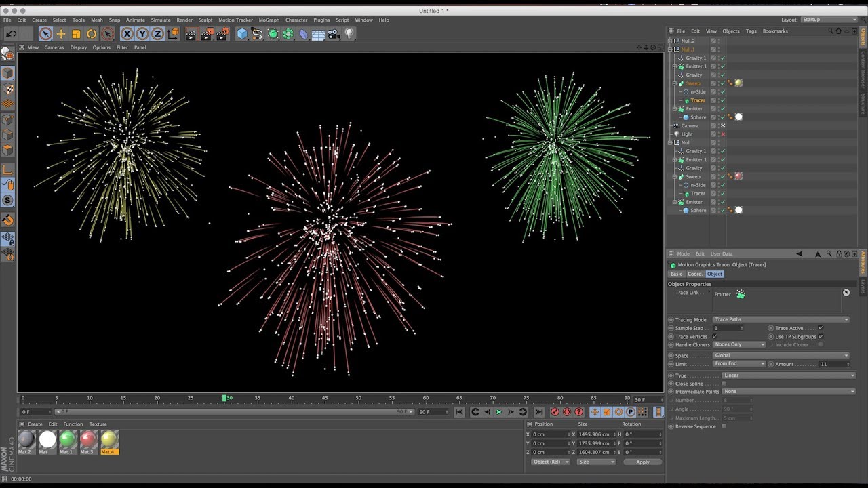Switch to the Coord. tab
Viewport: 868px width, 488px height.
695,274
